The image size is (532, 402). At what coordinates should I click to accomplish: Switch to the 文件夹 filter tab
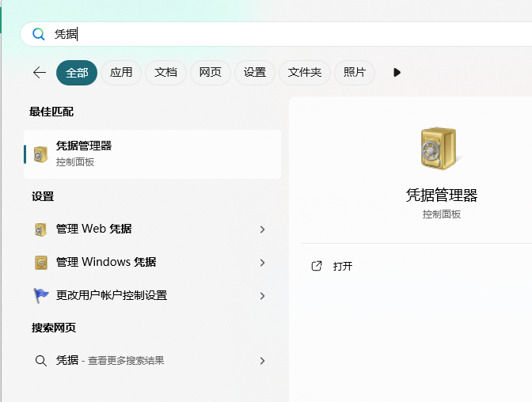tap(305, 73)
